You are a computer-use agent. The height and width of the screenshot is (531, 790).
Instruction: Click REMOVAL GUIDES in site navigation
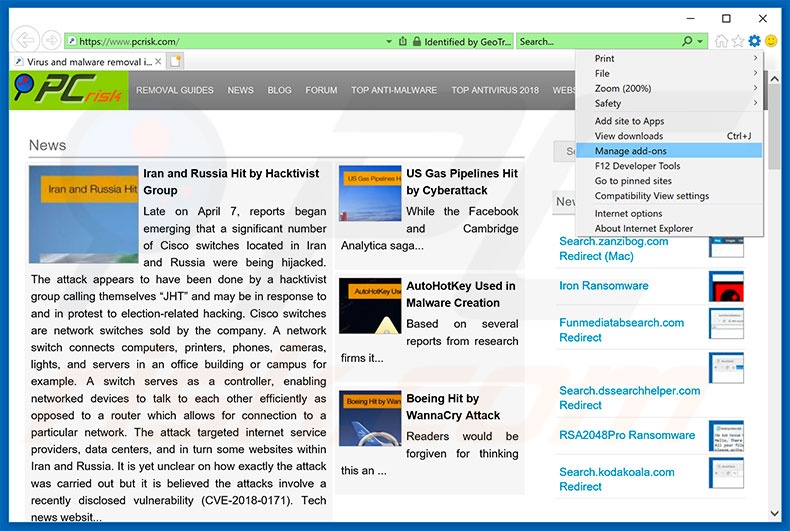(175, 90)
